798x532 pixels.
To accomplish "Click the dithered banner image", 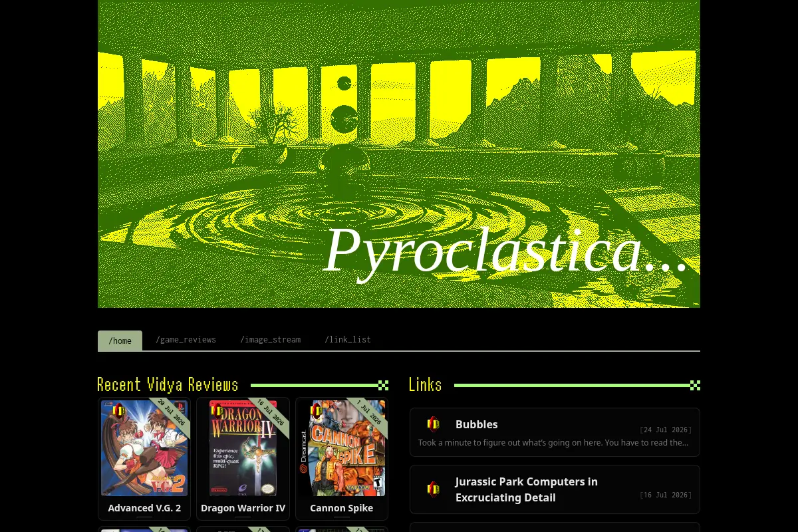I will 399,154.
